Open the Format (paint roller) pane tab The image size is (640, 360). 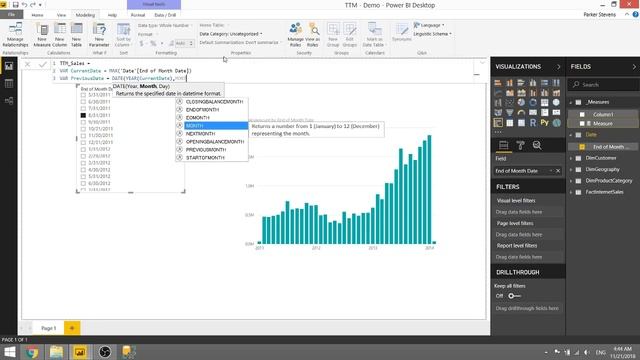520,145
